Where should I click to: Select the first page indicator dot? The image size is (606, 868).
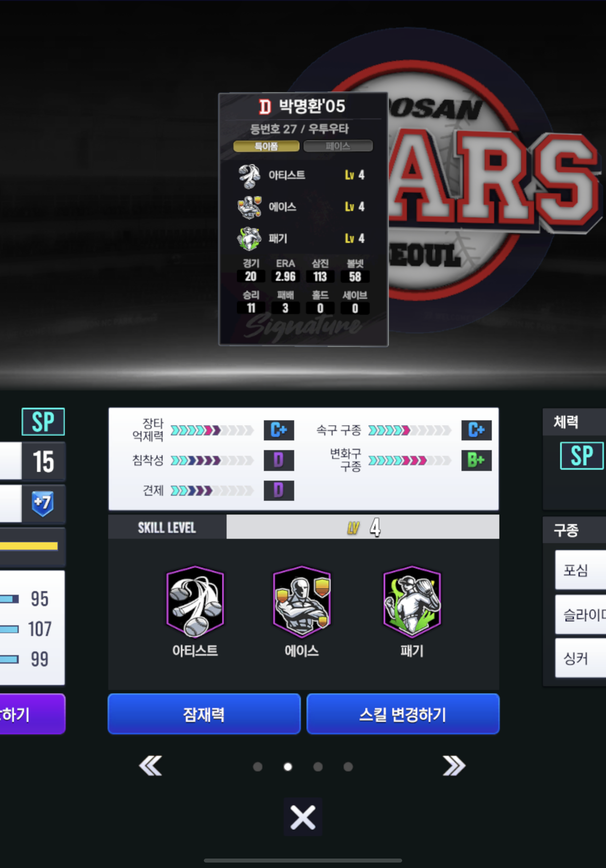click(258, 767)
